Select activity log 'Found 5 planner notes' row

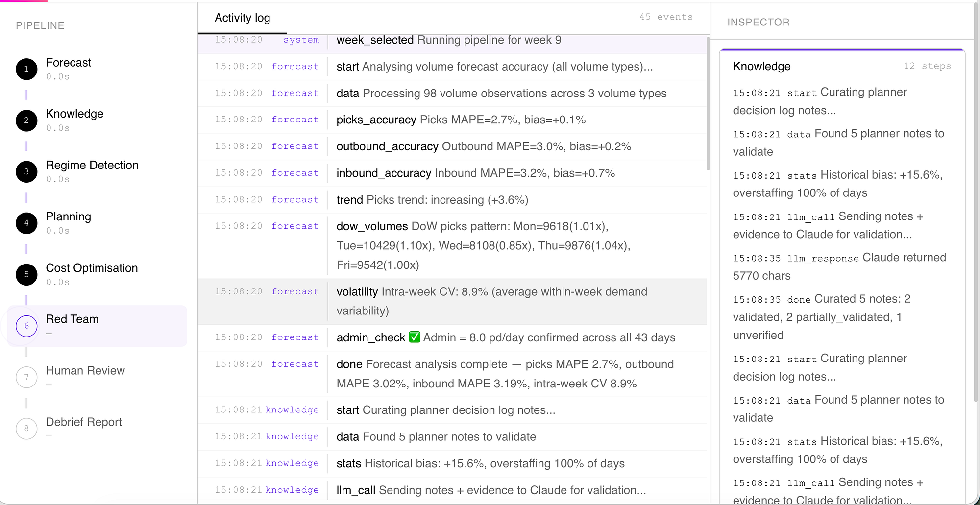(x=452, y=437)
